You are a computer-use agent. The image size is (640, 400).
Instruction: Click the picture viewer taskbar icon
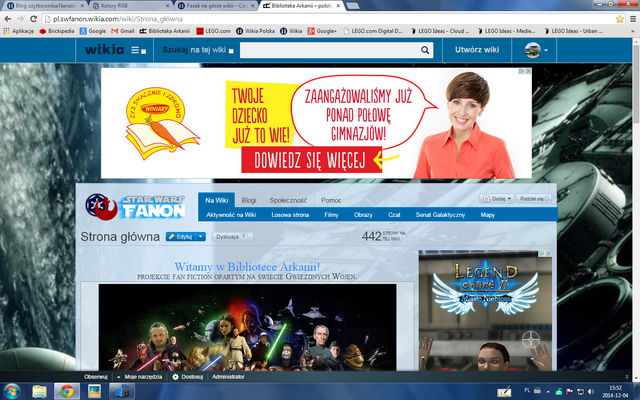94,391
